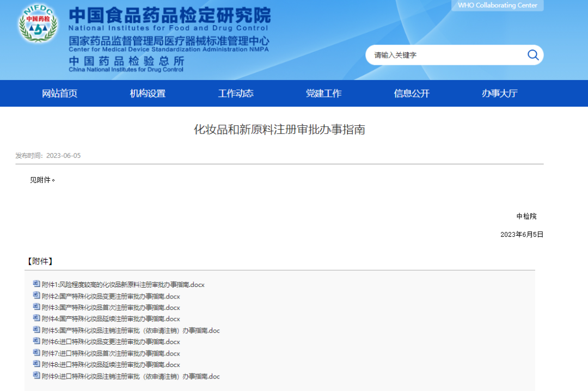Viewport: 588px width, 391px height.
Task: Click the 中检院 signature text
Action: 526,216
